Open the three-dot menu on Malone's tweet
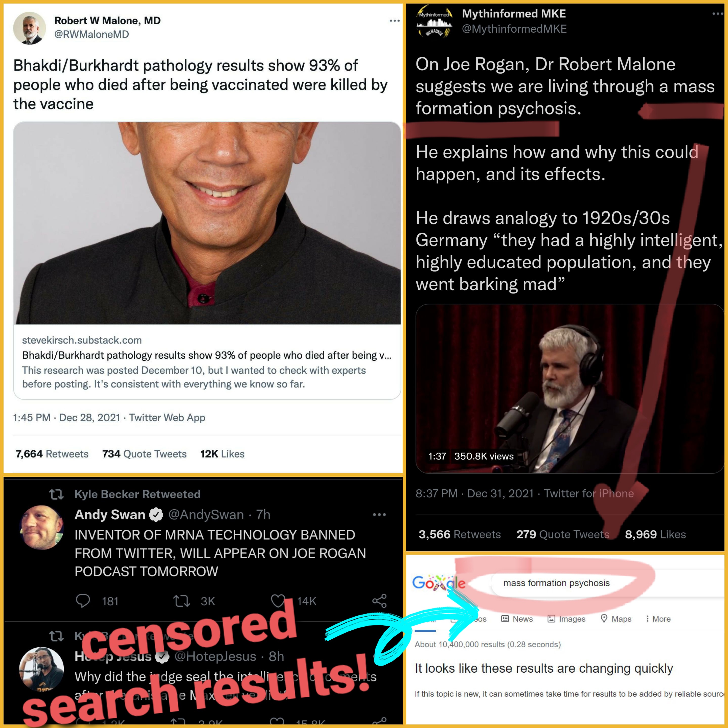The width and height of the screenshot is (728, 728). pyautogui.click(x=395, y=21)
